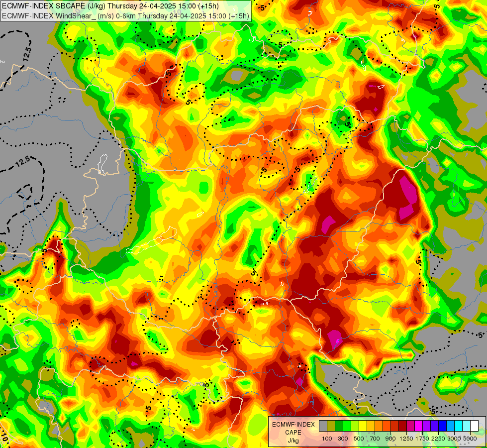The width and height of the screenshot is (487, 448).
Task: Choose the pure blue legend swatch after 2250
Action: [x=442, y=426]
